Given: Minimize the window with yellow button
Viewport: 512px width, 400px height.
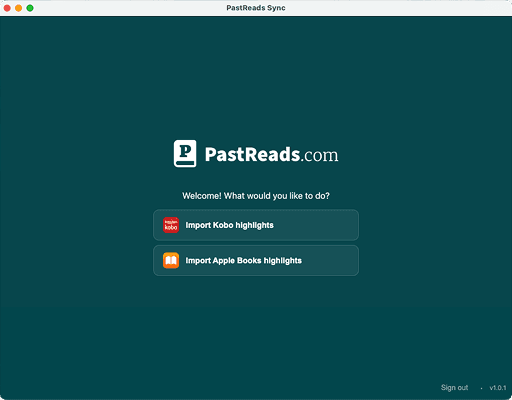Looking at the screenshot, I should (19, 8).
